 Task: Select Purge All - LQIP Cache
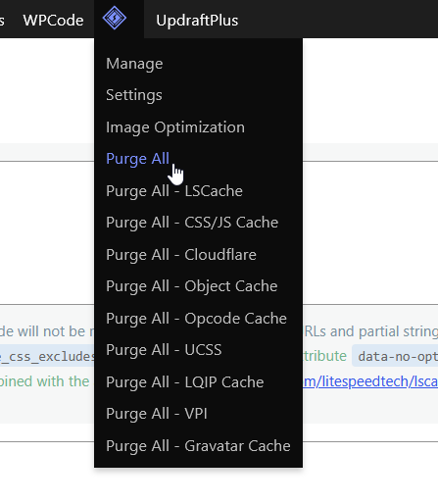click(184, 382)
